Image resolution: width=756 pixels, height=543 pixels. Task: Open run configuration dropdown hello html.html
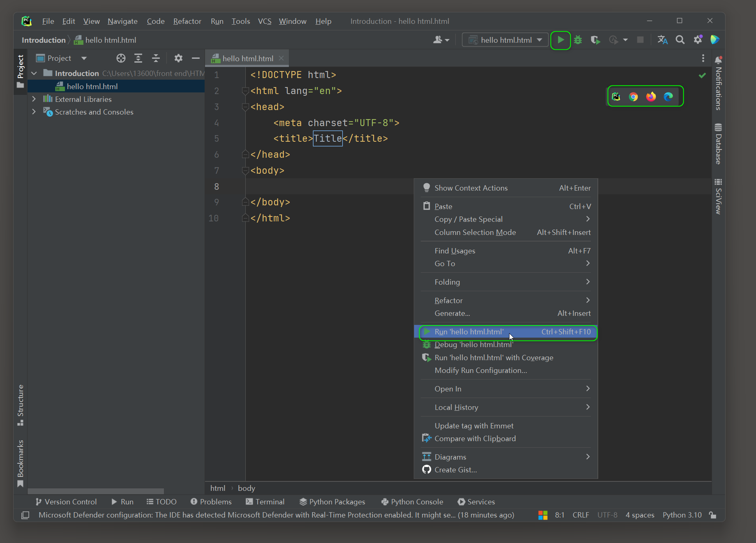click(x=505, y=40)
